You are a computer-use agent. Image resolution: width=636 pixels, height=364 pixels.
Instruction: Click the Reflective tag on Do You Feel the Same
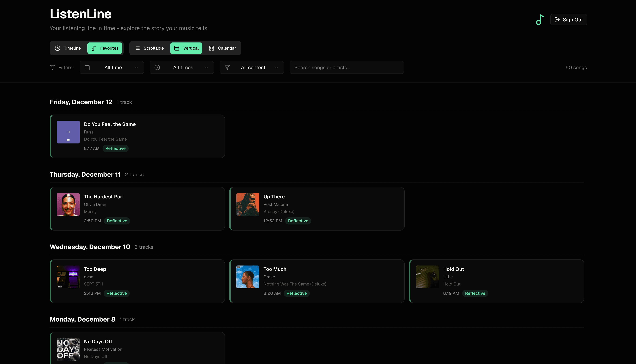(115, 148)
